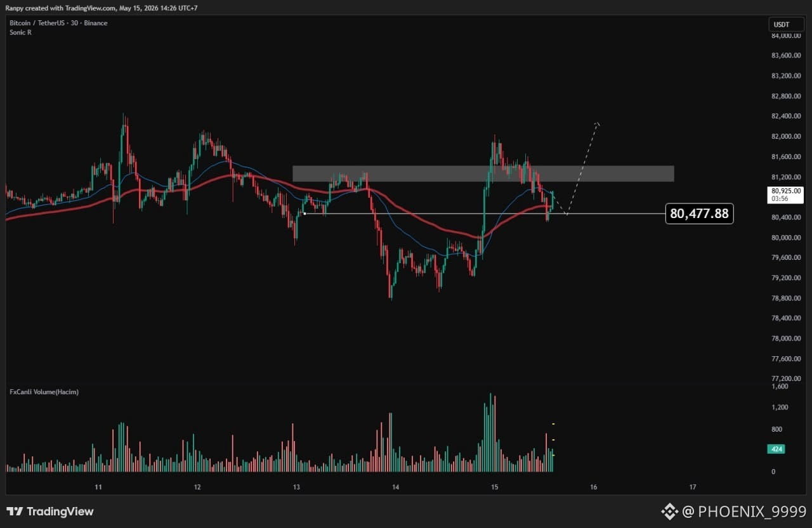Screen dimensions: 812x528
Task: Click the header text 'Ranpy created with TradingView.com'
Action: pyautogui.click(x=61, y=8)
